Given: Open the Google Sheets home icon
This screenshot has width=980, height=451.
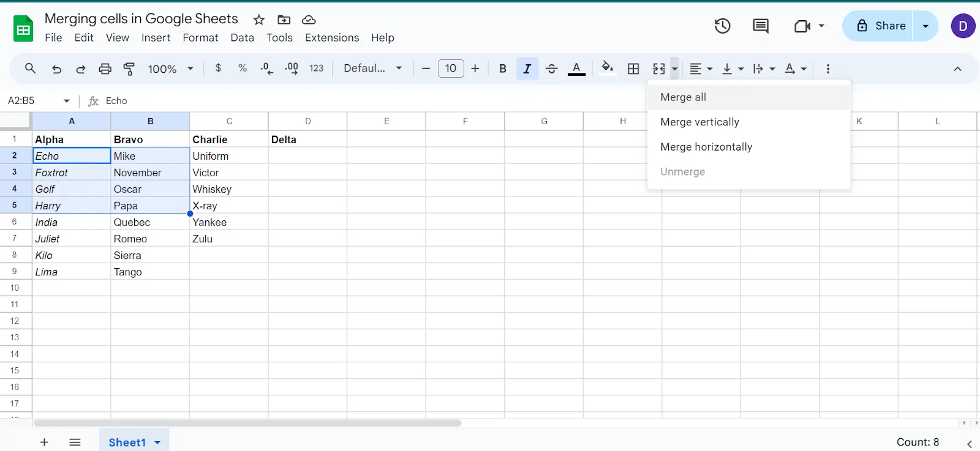Looking at the screenshot, I should click(23, 29).
